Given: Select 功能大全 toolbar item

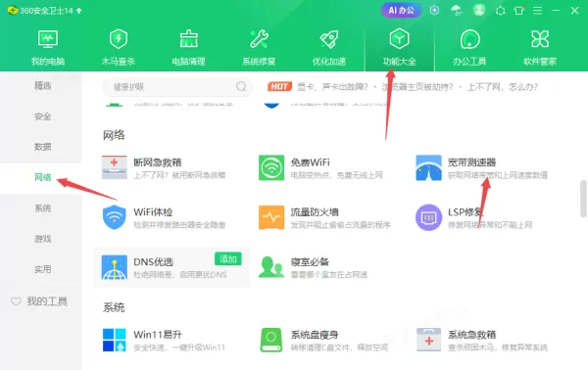Looking at the screenshot, I should tap(400, 48).
